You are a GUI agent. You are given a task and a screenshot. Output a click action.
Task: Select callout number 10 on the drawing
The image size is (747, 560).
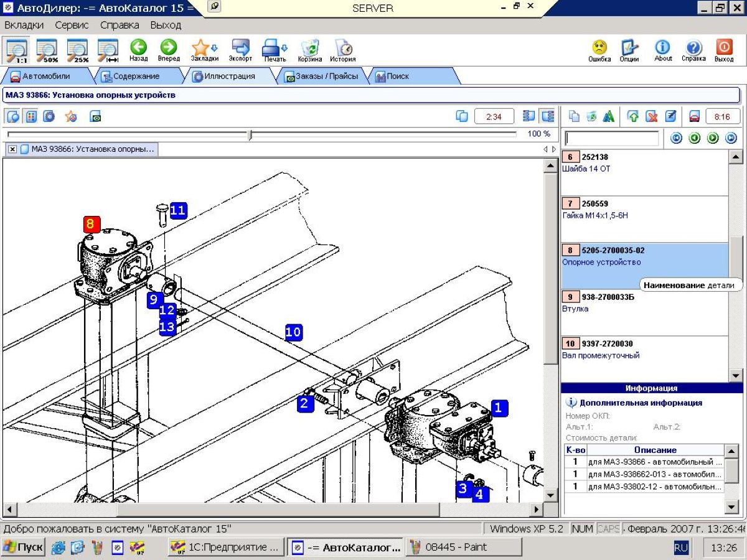293,332
